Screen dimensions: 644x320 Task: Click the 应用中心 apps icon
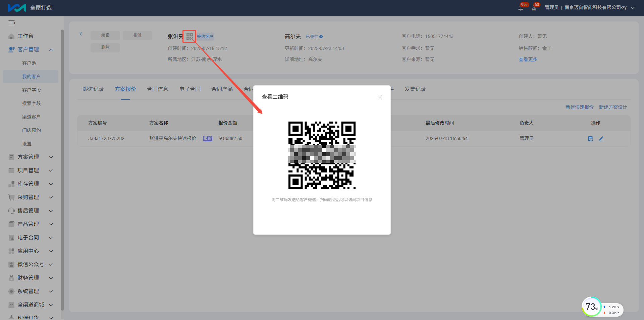coord(11,251)
